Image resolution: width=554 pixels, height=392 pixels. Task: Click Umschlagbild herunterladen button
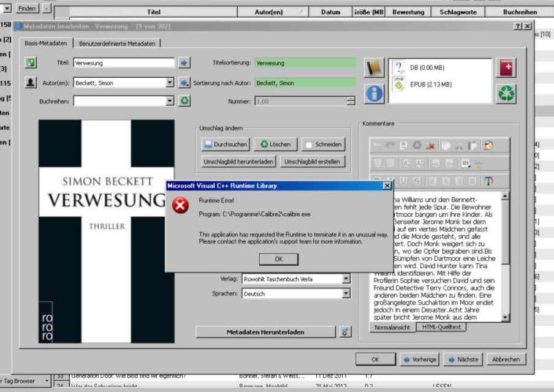click(238, 162)
